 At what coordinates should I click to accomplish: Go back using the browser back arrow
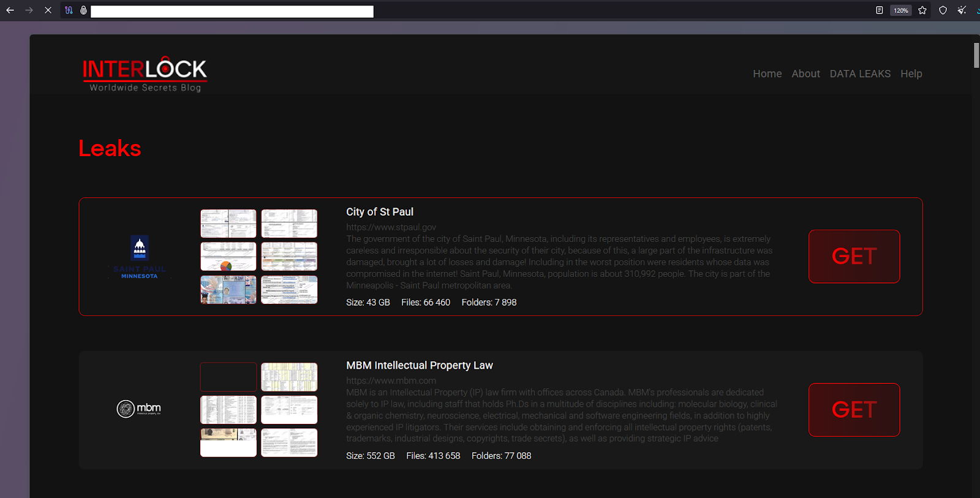[10, 10]
